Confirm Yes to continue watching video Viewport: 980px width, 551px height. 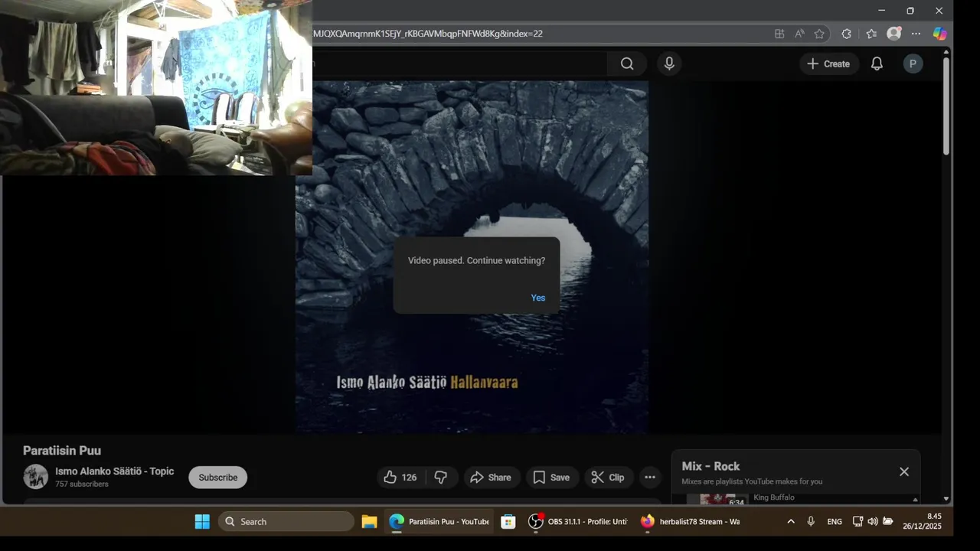click(x=537, y=298)
